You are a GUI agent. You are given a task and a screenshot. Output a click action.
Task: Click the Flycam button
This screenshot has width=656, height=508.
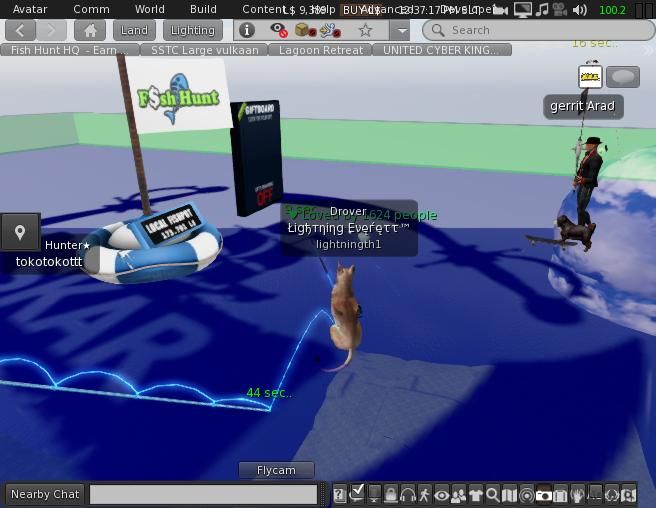point(276,470)
